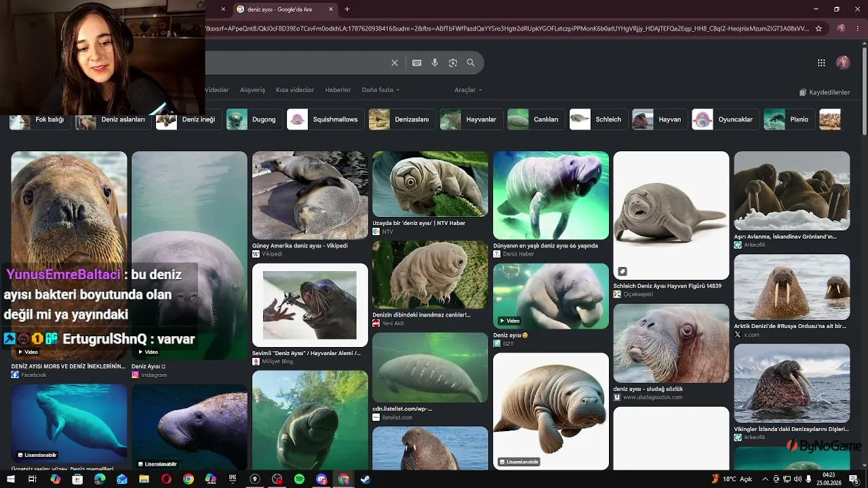Filter images by 'Schleich' chip
The height and width of the screenshot is (488, 868).
599,119
